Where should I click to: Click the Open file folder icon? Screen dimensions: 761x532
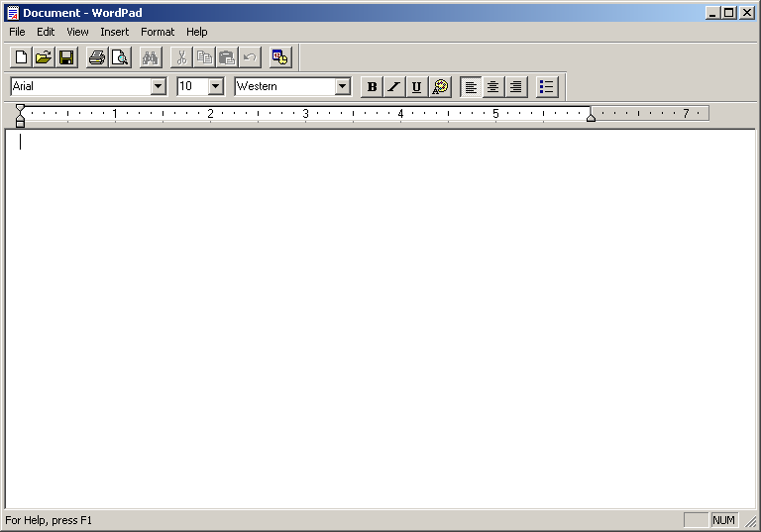(43, 57)
